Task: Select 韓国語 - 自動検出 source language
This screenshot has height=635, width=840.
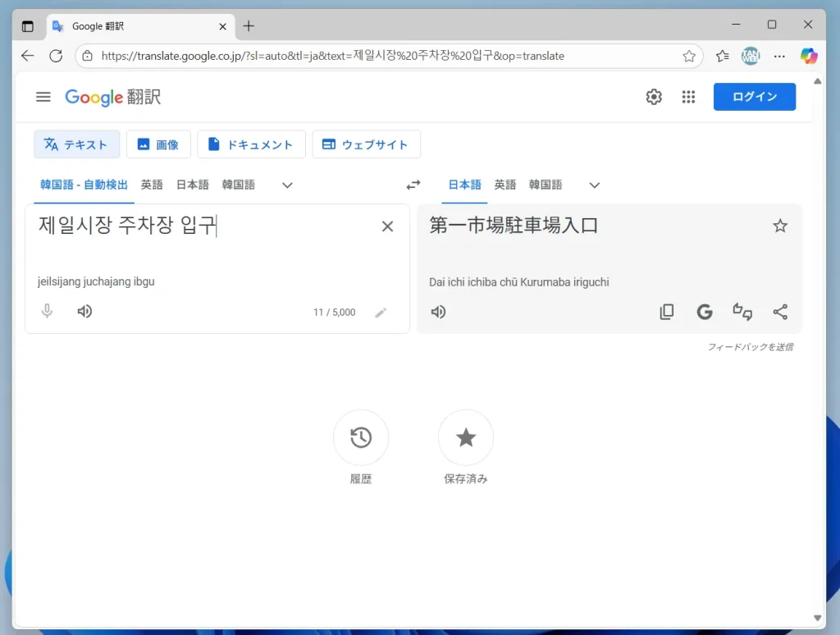Action: click(84, 185)
